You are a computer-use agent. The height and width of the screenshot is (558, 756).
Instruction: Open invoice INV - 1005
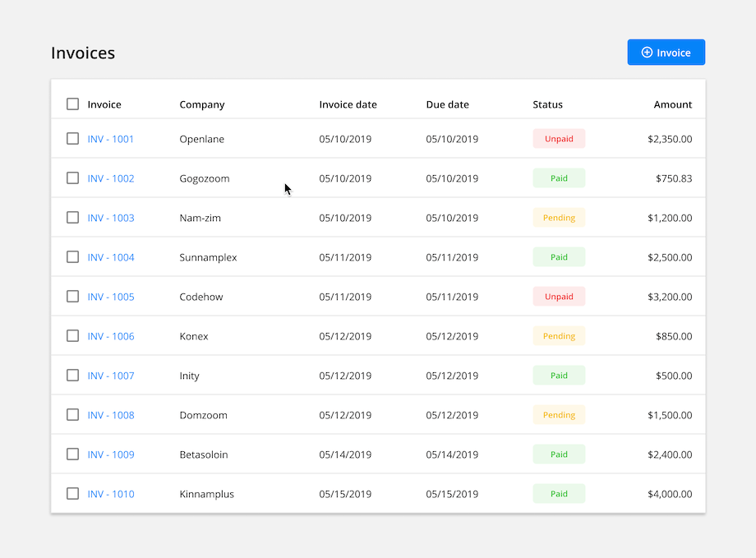[x=110, y=296]
